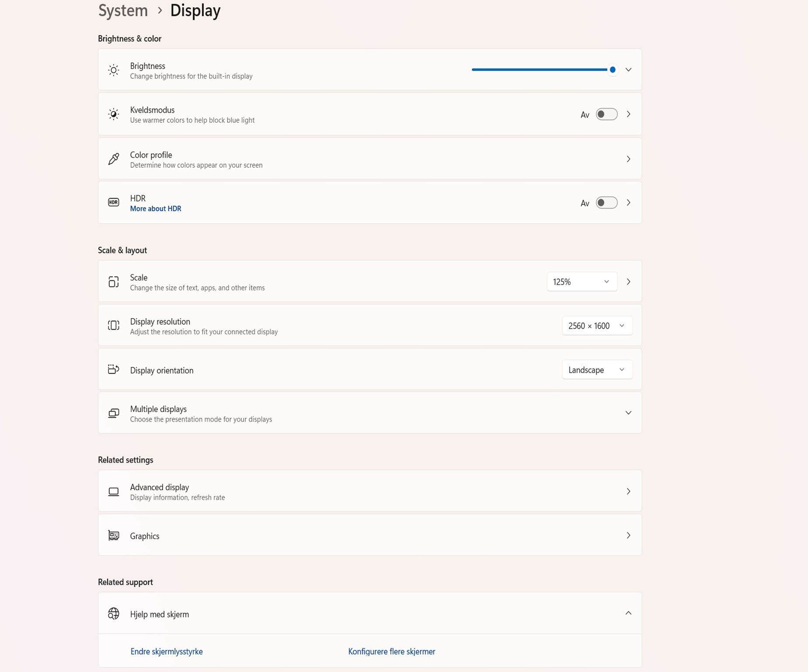Click the Display resolution icon
Viewport: 808px width, 672px height.
tap(114, 326)
